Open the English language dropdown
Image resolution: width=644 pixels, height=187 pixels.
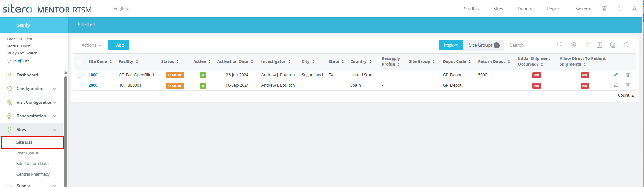(x=122, y=9)
